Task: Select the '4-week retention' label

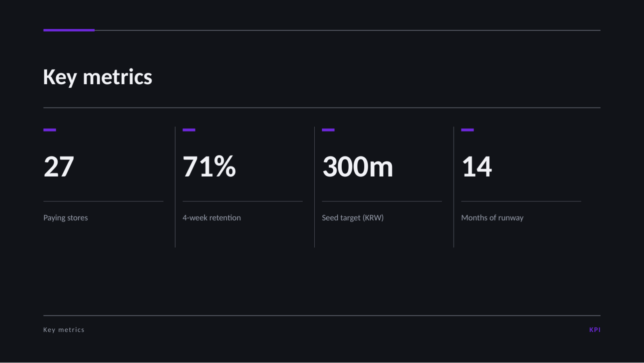Action: tap(212, 218)
